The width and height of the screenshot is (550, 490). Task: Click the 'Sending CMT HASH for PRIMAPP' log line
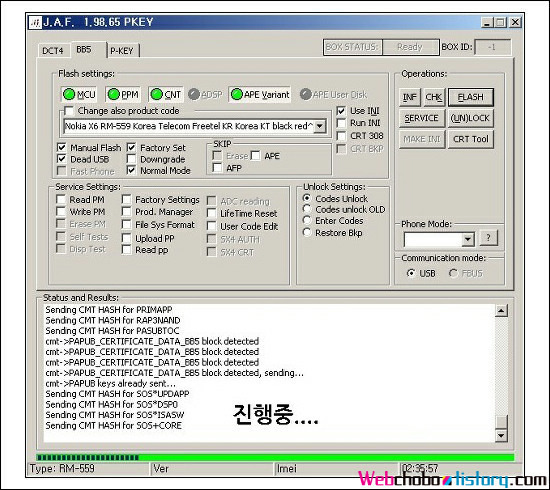(x=109, y=310)
